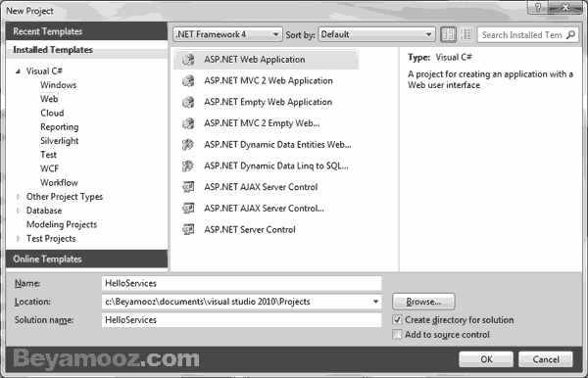This screenshot has height=378, width=588.
Task: Select the Cloud category
Action: 52,113
